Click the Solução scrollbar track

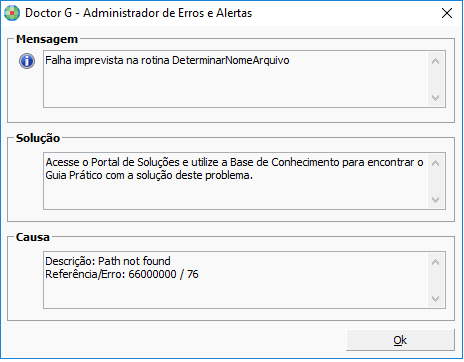pyautogui.click(x=436, y=181)
